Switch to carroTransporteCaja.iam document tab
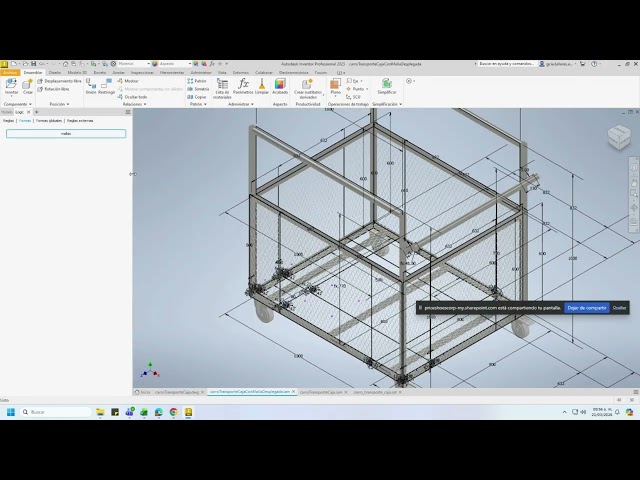 point(321,392)
